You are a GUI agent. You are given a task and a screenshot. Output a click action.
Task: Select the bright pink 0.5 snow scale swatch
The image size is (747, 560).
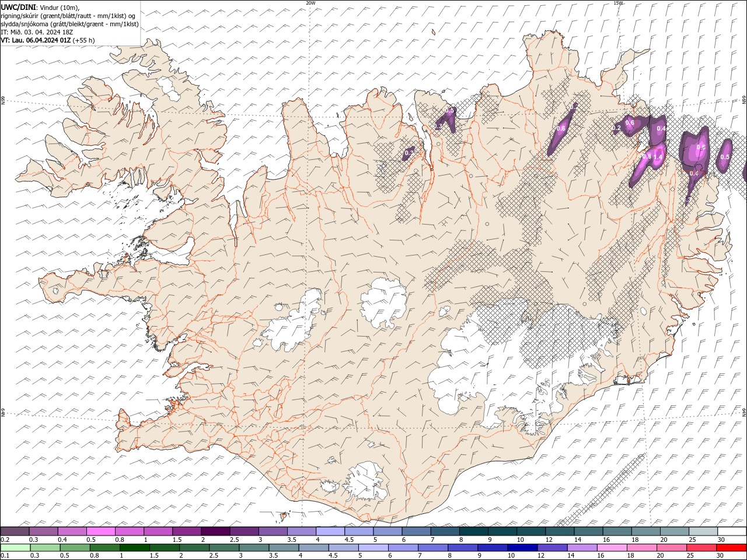101,531
